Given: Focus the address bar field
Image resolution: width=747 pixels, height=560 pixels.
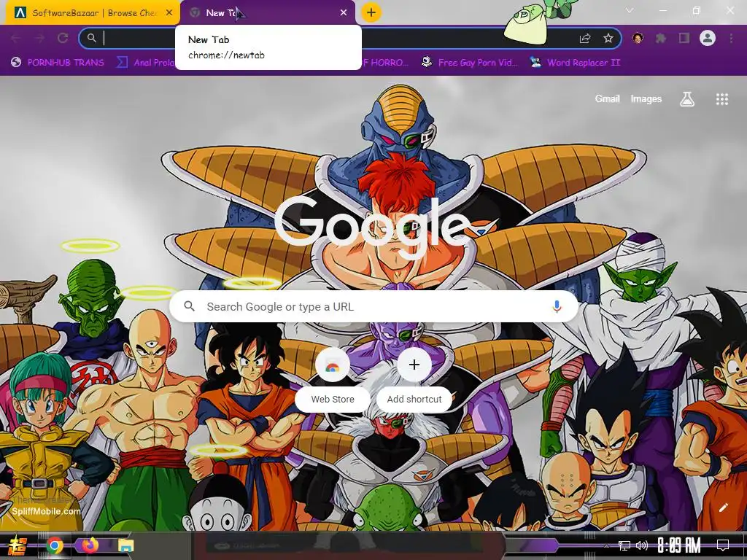Looking at the screenshot, I should [350, 38].
